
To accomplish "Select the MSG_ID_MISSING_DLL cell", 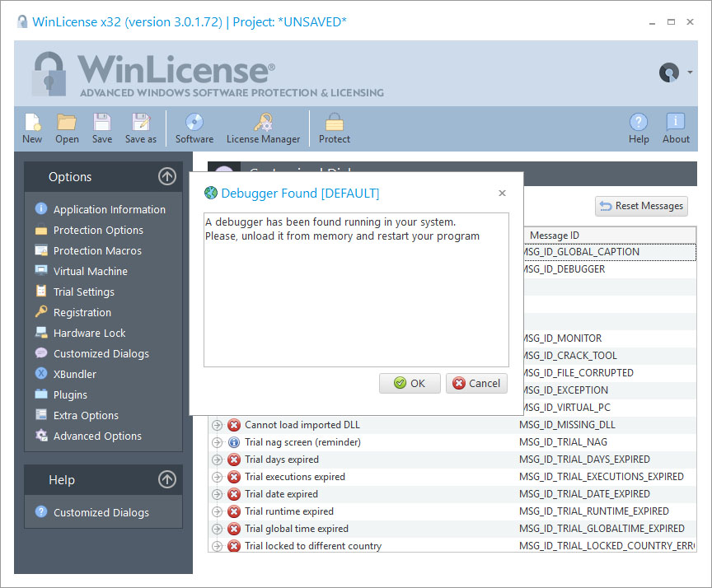I will (x=567, y=425).
